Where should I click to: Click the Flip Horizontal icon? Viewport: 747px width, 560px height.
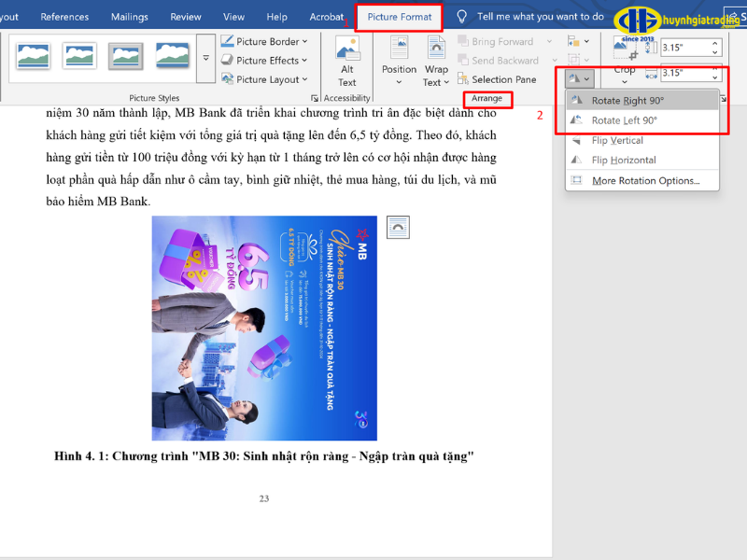tap(577, 160)
